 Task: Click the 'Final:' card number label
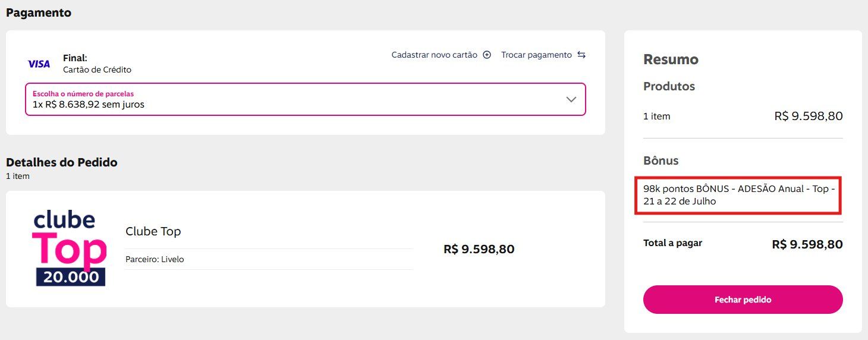(x=75, y=58)
